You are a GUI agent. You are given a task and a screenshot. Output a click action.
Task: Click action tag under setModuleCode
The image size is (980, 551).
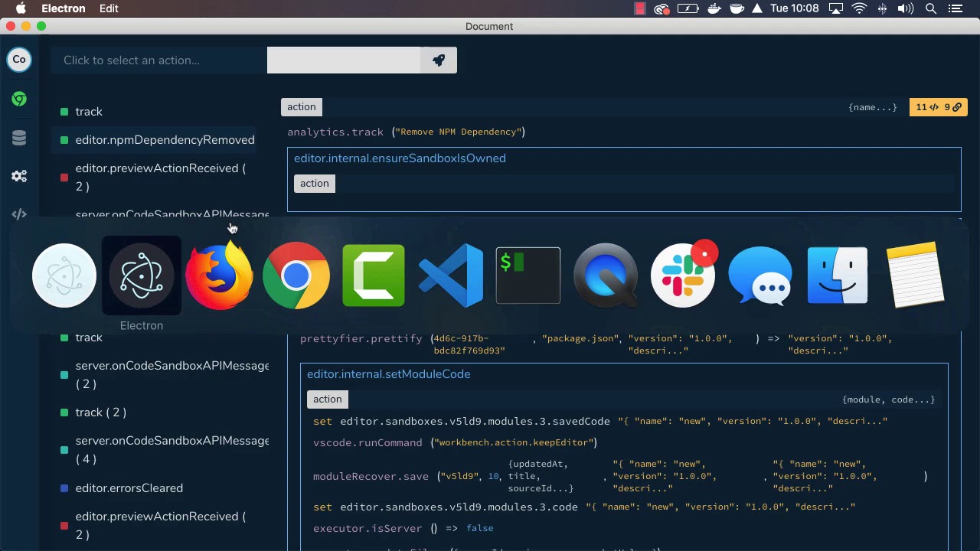328,399
